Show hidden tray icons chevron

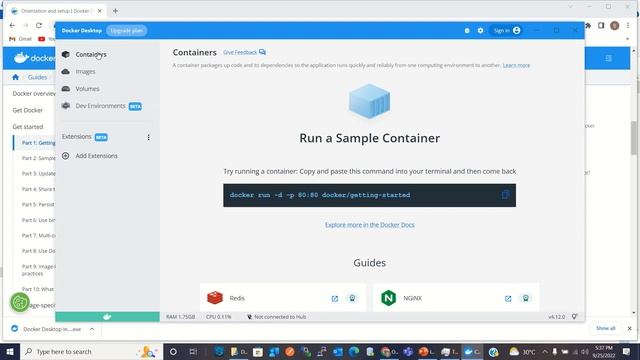coord(545,351)
